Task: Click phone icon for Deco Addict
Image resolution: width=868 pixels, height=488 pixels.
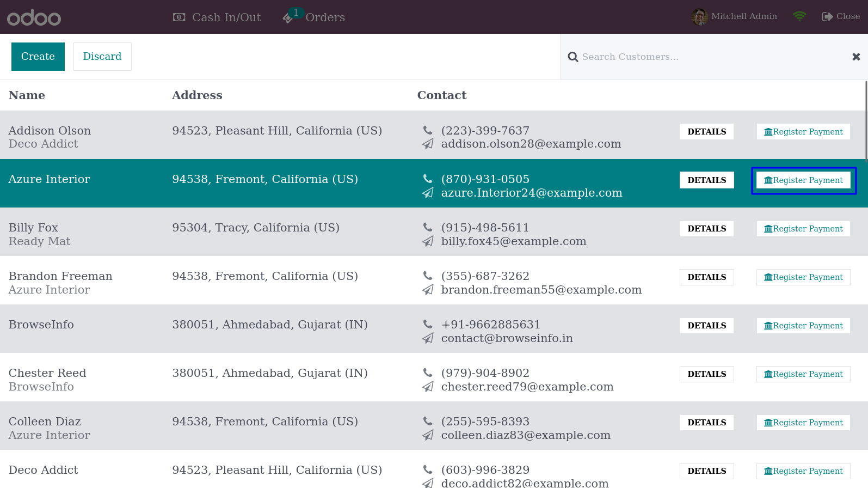Action: click(x=428, y=470)
